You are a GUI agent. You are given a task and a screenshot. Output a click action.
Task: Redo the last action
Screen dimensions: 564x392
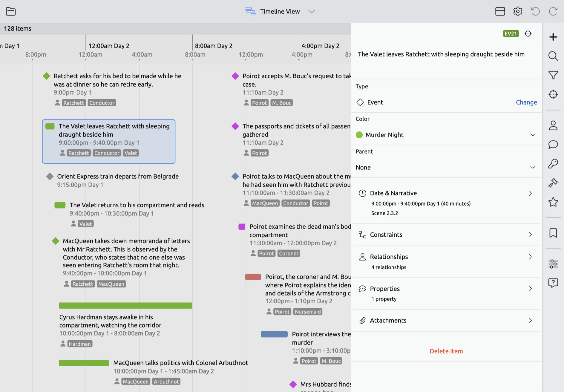click(553, 11)
